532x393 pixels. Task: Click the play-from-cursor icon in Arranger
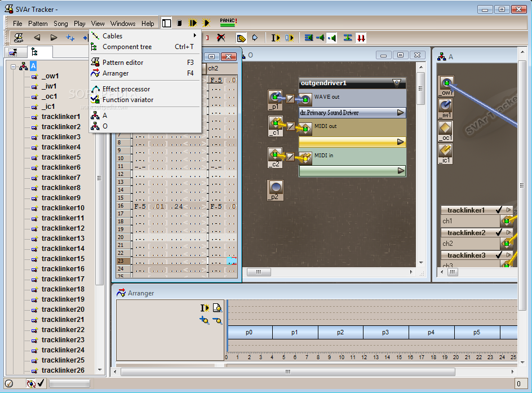pyautogui.click(x=205, y=308)
